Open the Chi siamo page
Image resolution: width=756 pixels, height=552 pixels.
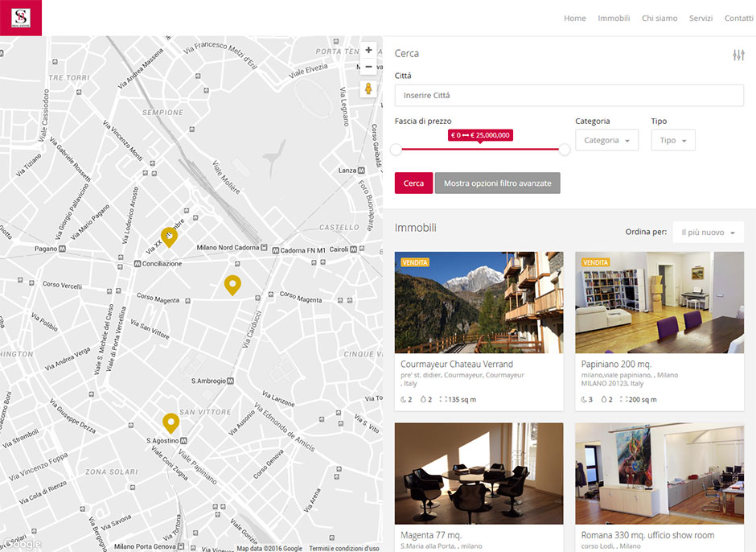coord(659,18)
